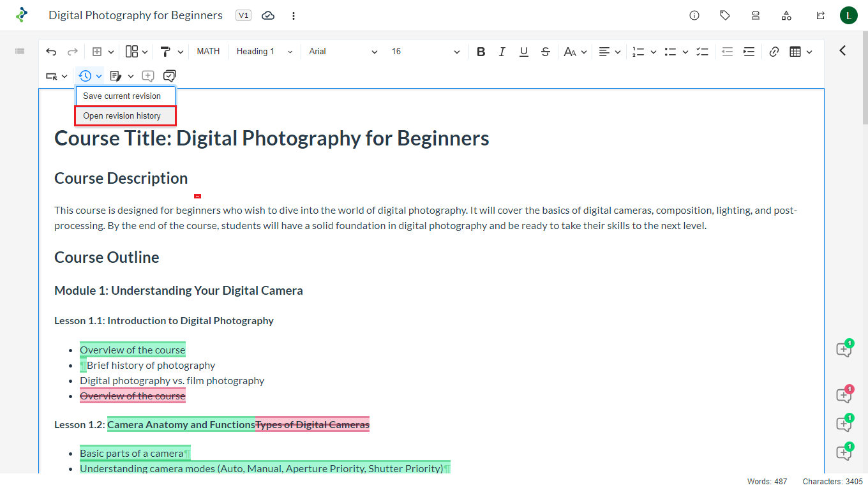Open the document info icon

pyautogui.click(x=694, y=15)
